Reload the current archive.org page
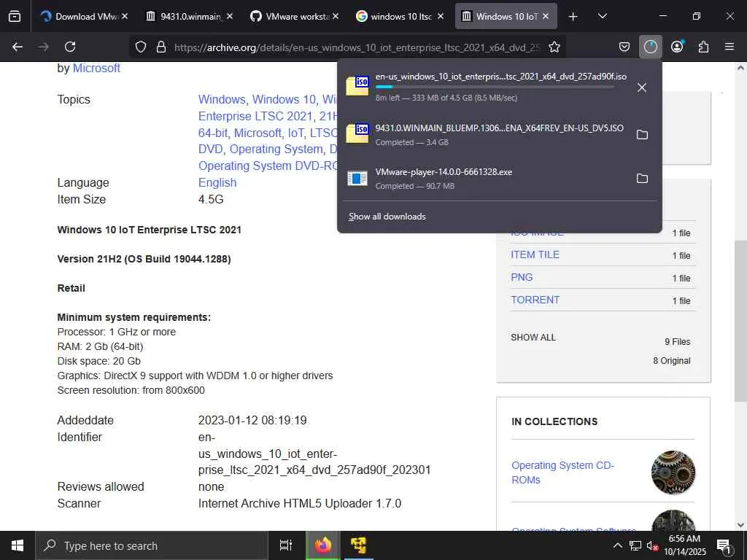The image size is (747, 560). coord(70,47)
